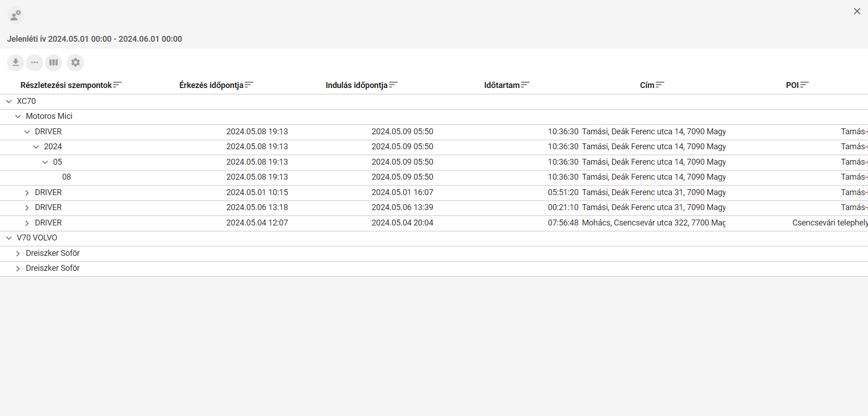This screenshot has height=416, width=868.
Task: Collapse the 05 month node
Action: (x=45, y=162)
